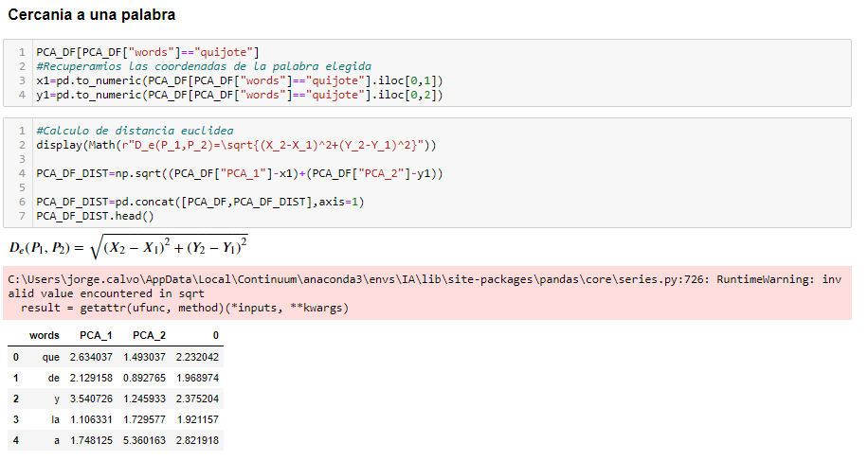Viewport: 868px width, 461px height.
Task: Select the '0' column header in table
Action: (216, 335)
